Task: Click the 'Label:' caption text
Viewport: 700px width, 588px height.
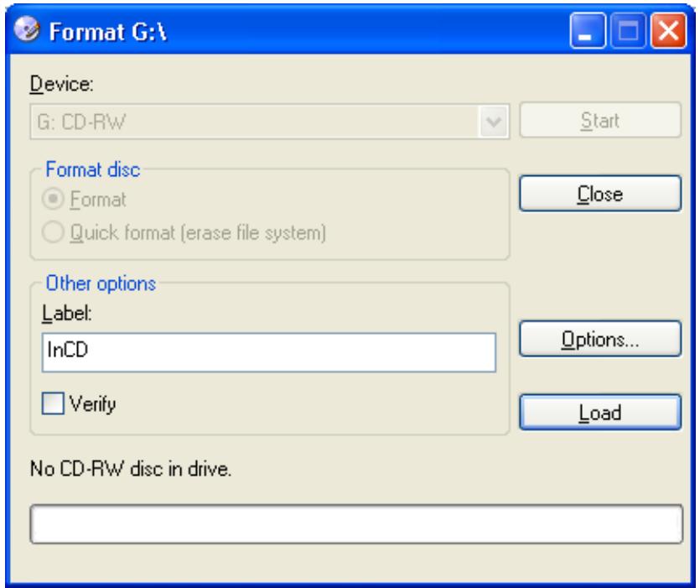Action: [66, 313]
